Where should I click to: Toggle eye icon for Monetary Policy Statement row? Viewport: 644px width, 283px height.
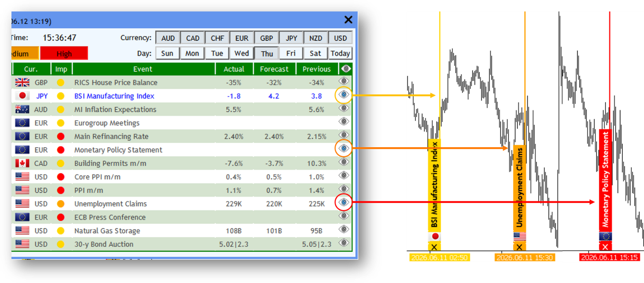click(344, 148)
